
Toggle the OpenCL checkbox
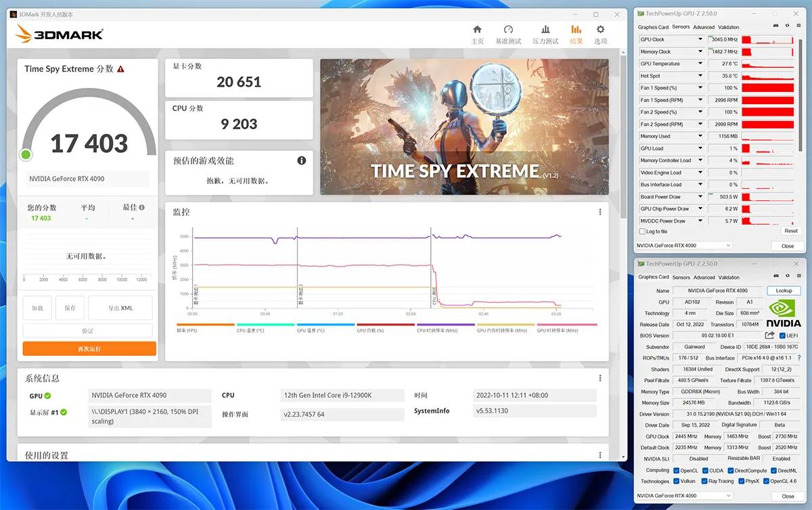coord(676,470)
